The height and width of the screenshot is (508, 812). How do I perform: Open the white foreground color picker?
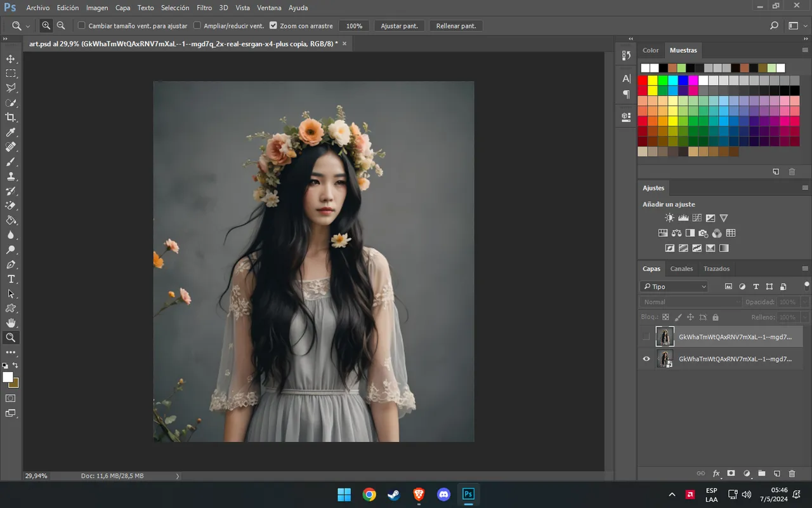pos(8,377)
